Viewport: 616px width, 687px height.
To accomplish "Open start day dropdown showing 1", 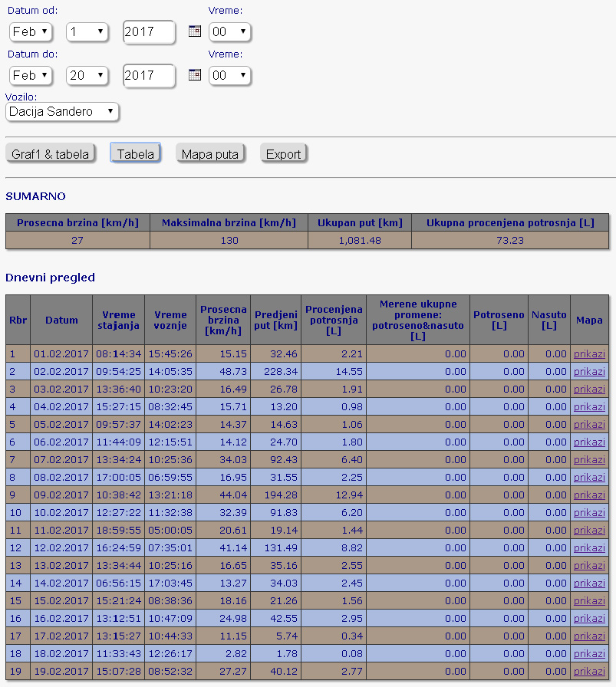I will click(x=87, y=31).
